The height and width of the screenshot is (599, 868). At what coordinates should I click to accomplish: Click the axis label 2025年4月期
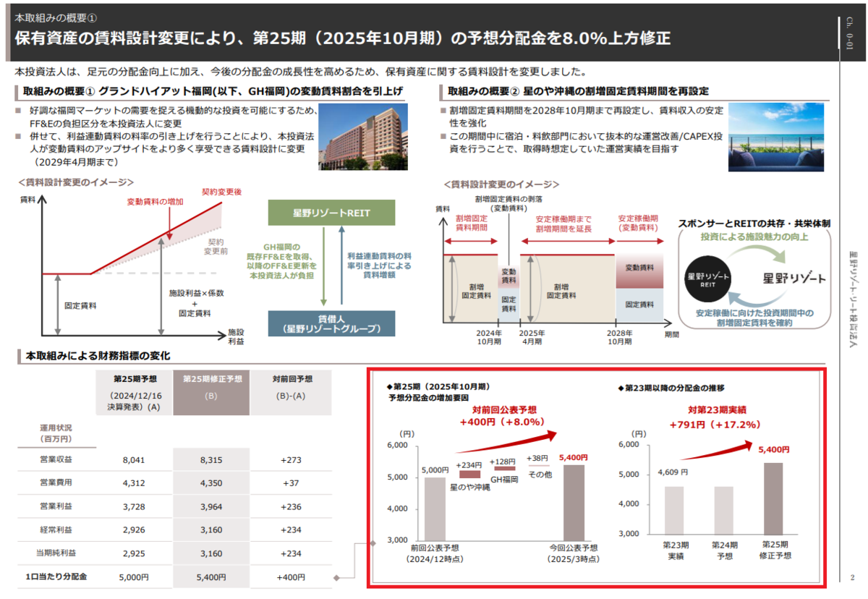[x=531, y=339]
